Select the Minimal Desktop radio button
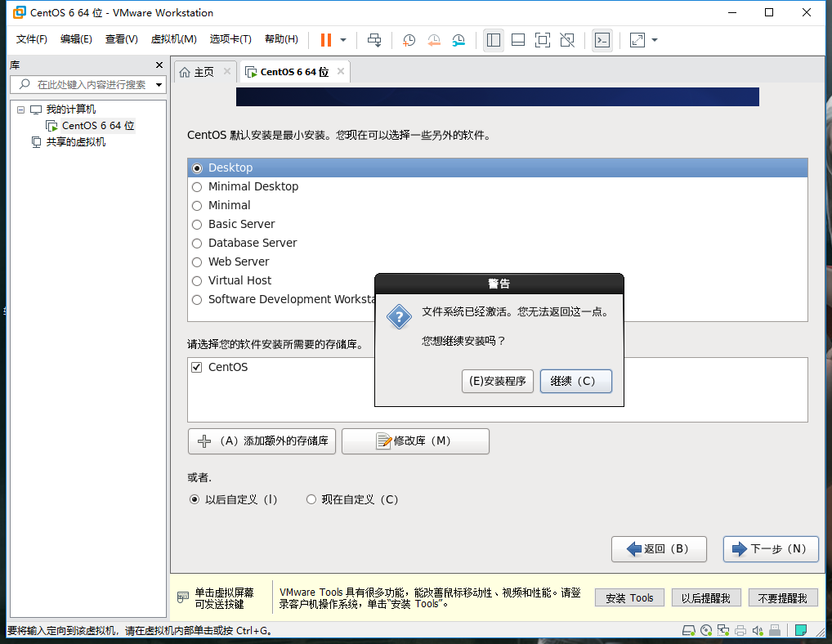The width and height of the screenshot is (832, 644). (197, 186)
